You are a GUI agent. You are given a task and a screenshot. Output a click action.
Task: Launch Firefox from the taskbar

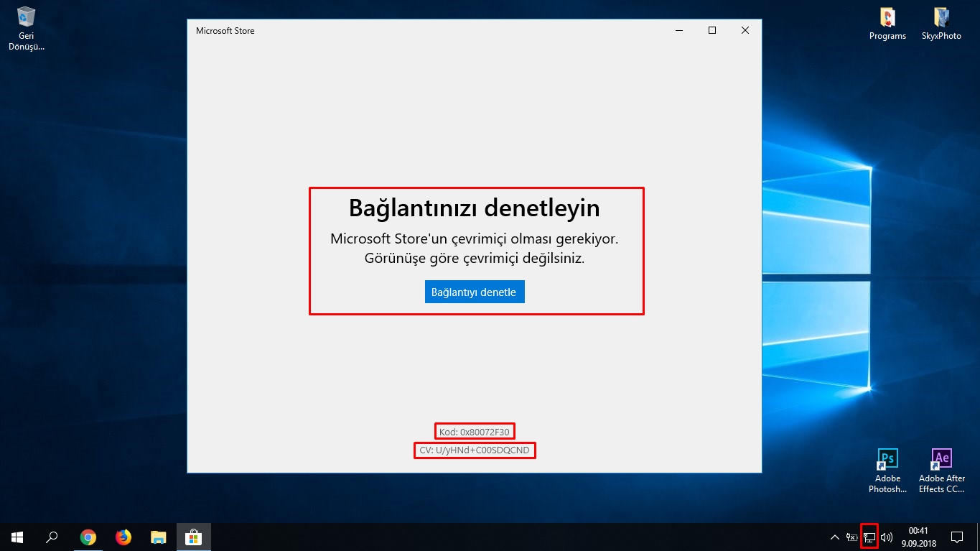pos(123,537)
